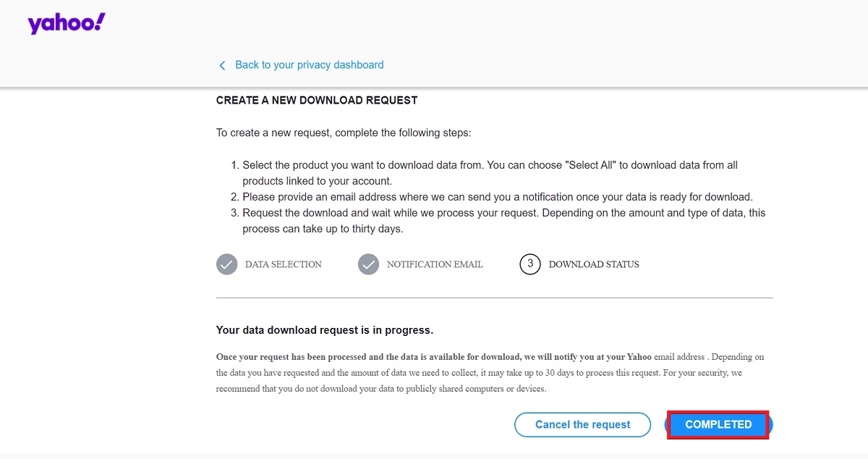Select the Notification Email checkmark icon
This screenshot has height=459, width=868.
click(369, 264)
